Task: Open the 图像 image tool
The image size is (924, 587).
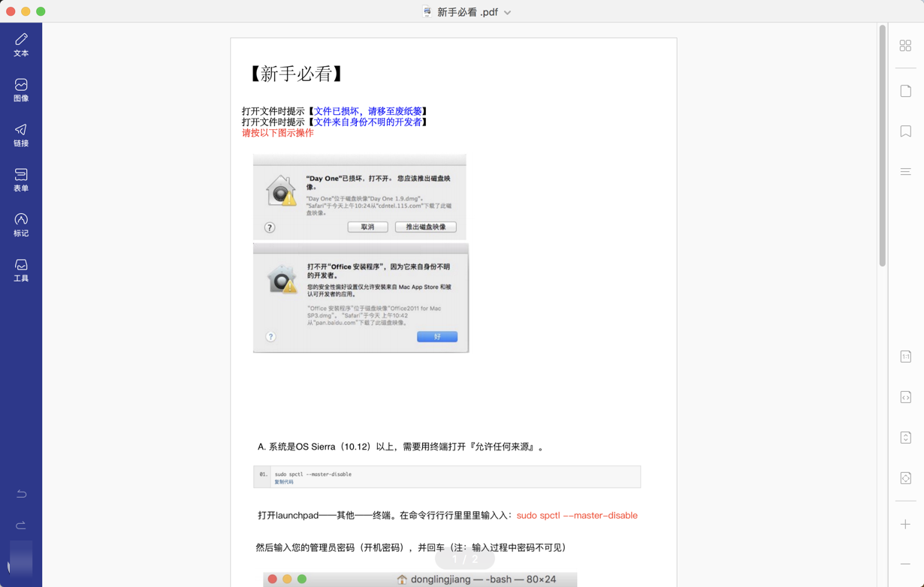Action: click(x=21, y=90)
